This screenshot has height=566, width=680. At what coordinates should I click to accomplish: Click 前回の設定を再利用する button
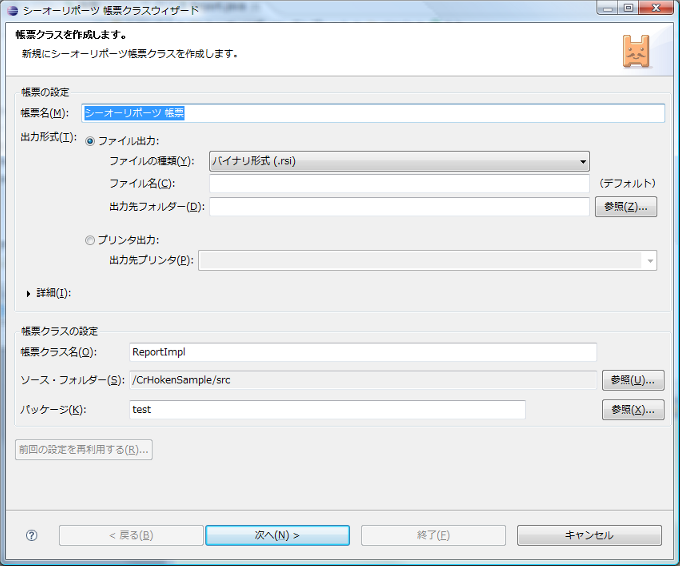point(84,450)
